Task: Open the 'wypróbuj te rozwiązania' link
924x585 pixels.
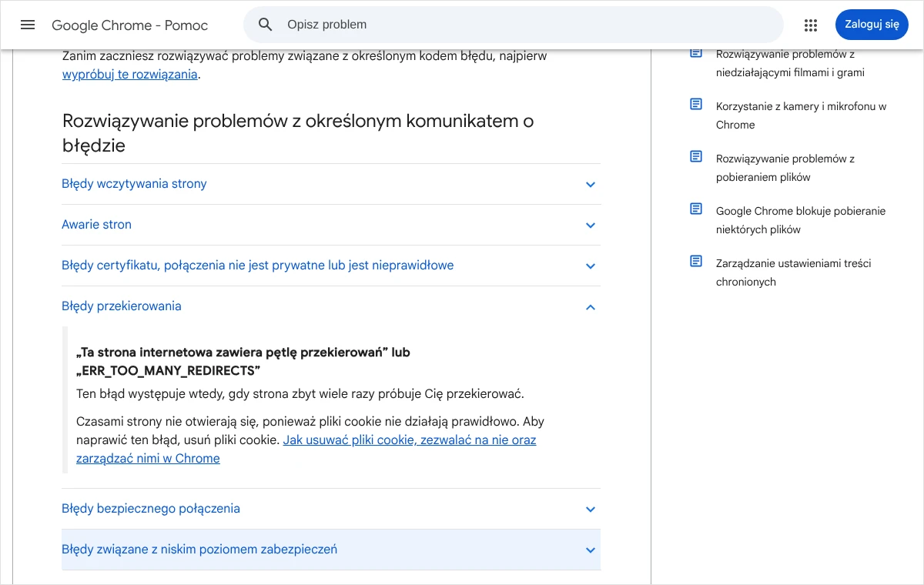Action: 130,75
